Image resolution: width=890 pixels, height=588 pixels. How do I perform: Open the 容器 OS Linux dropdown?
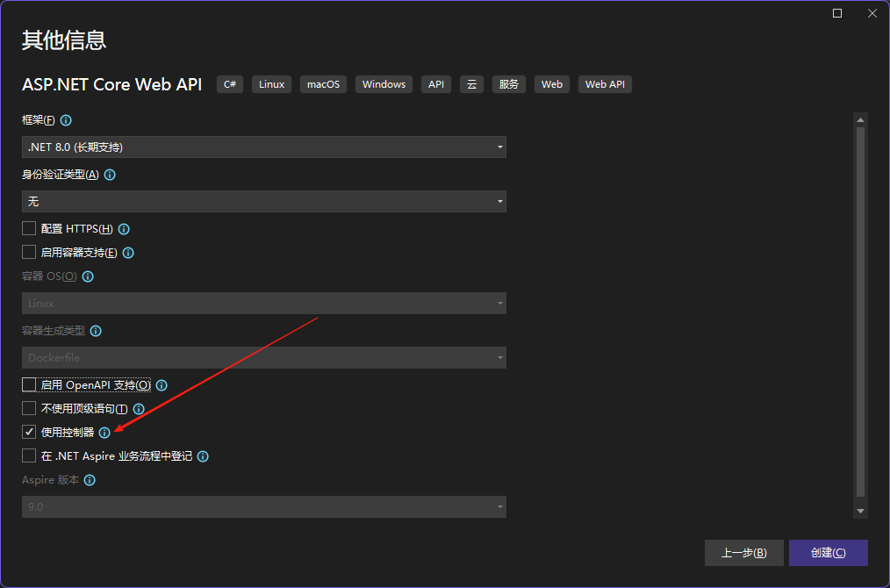(264, 303)
